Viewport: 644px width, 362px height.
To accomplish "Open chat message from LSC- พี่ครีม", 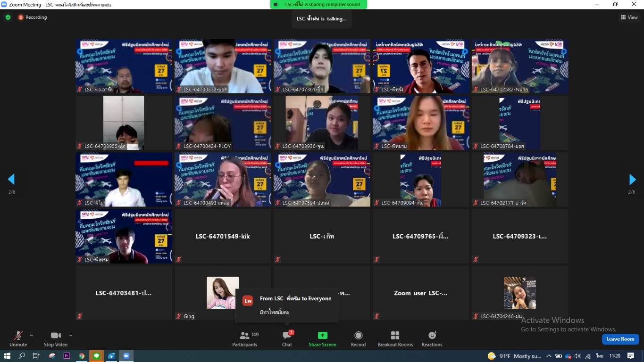I will 287,305.
